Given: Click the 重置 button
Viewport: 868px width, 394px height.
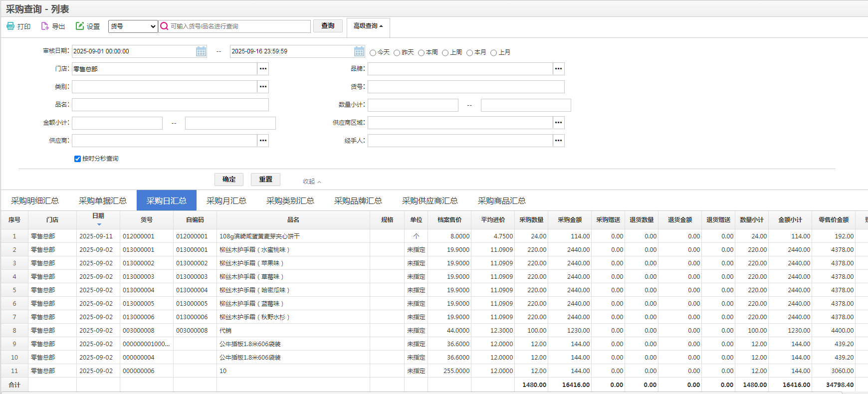Looking at the screenshot, I should 265,180.
